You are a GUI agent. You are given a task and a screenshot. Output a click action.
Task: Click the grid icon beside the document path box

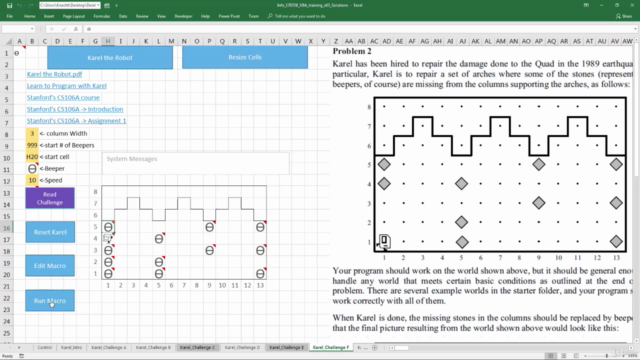[107, 5]
